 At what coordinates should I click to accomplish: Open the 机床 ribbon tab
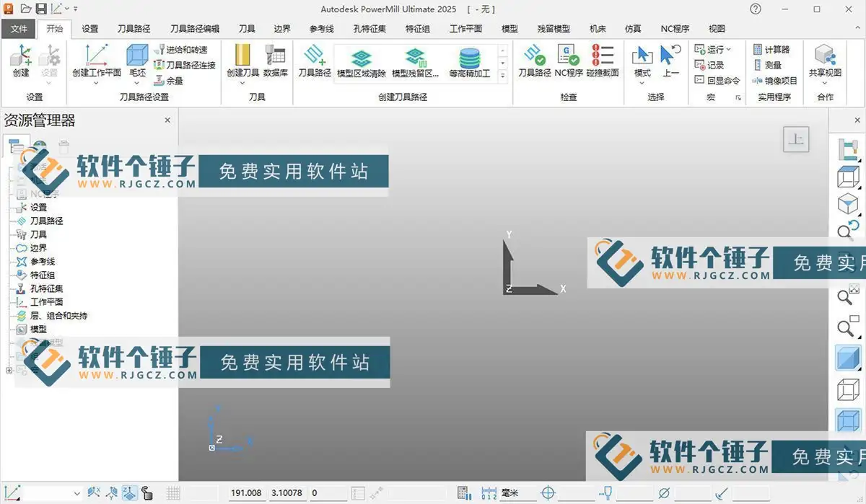[x=598, y=29]
